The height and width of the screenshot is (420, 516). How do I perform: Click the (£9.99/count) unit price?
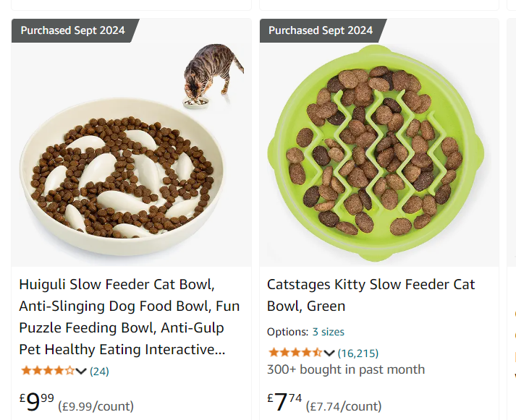click(x=96, y=406)
